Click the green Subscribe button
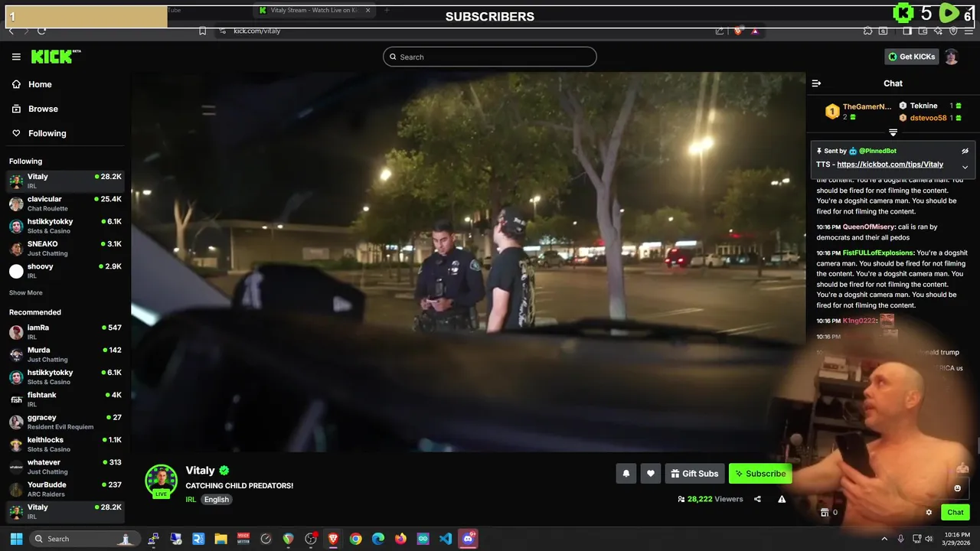The image size is (980, 551). pos(760,474)
